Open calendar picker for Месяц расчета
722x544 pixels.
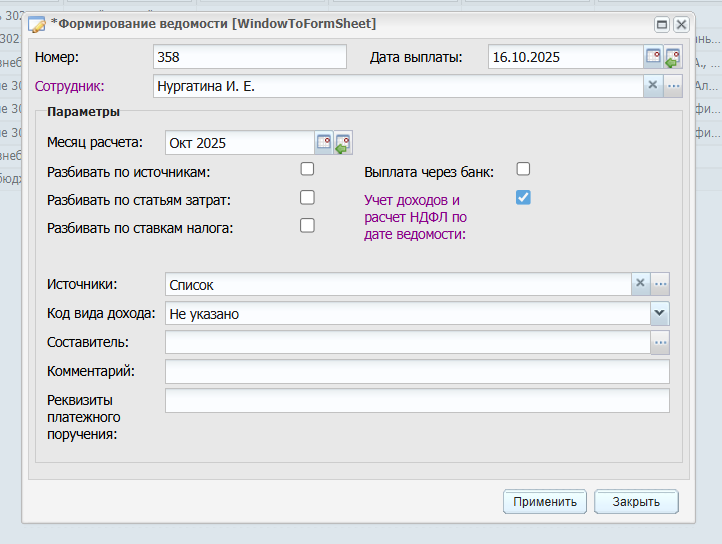pyautogui.click(x=324, y=142)
